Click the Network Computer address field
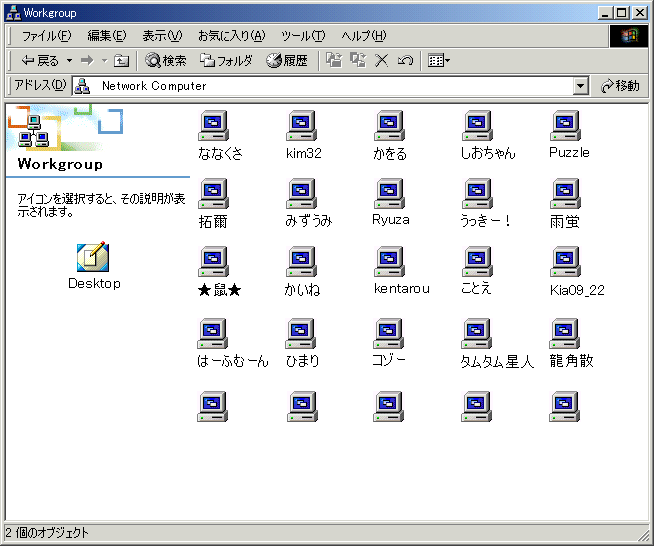654x546 pixels. [x=330, y=87]
